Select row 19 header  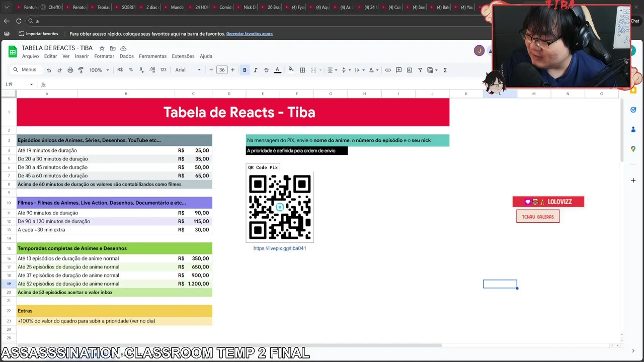point(9,284)
